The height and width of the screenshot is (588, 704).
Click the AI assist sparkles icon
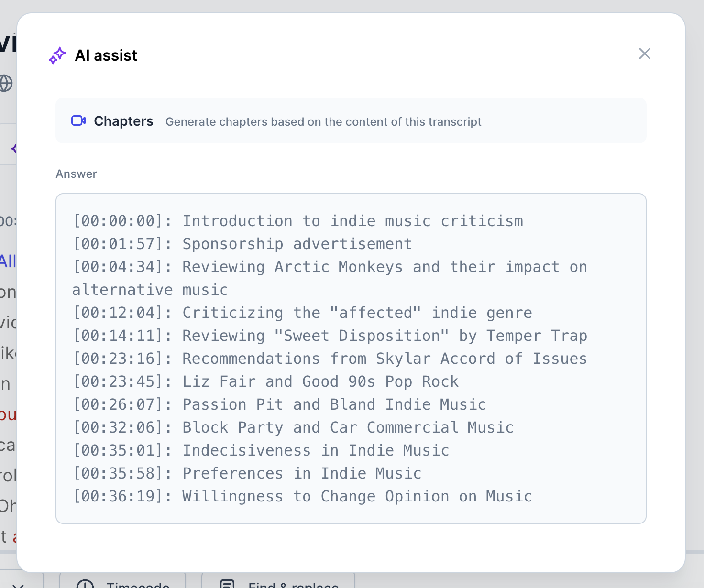click(57, 55)
